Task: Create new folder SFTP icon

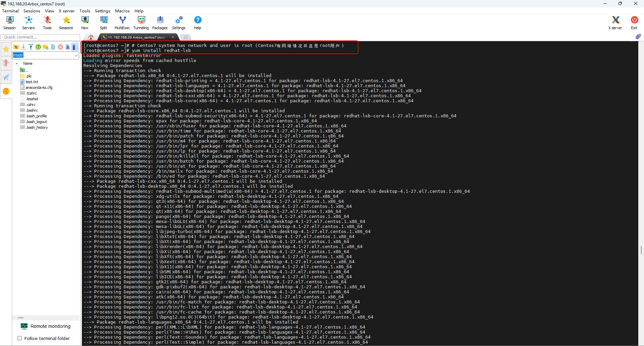Action: [46, 47]
